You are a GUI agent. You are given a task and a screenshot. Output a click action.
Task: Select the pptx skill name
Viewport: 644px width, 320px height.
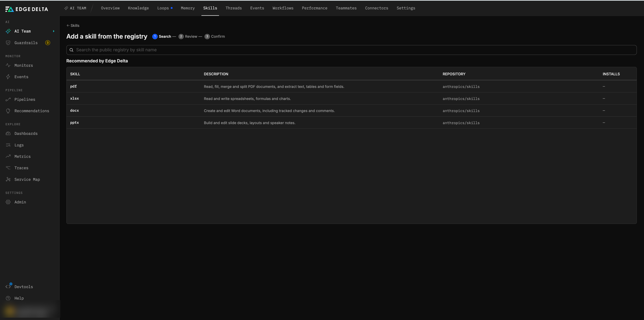(74, 122)
